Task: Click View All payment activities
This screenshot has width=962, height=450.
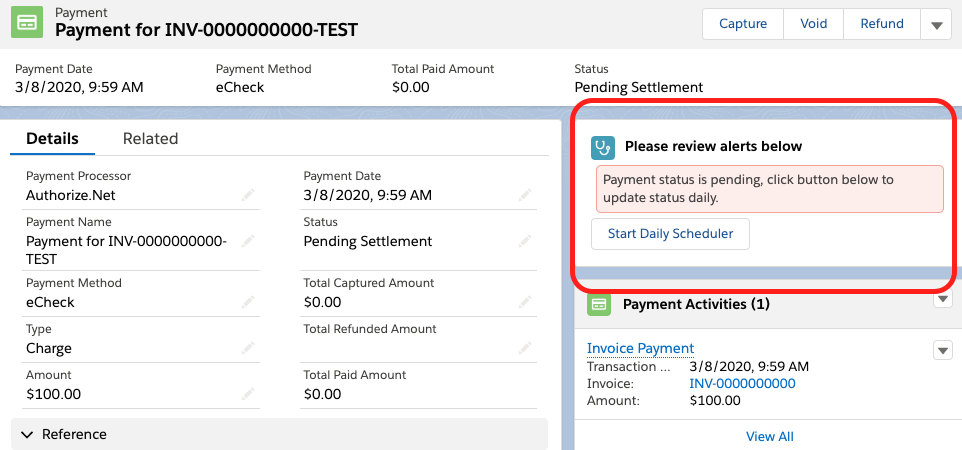Action: [769, 437]
